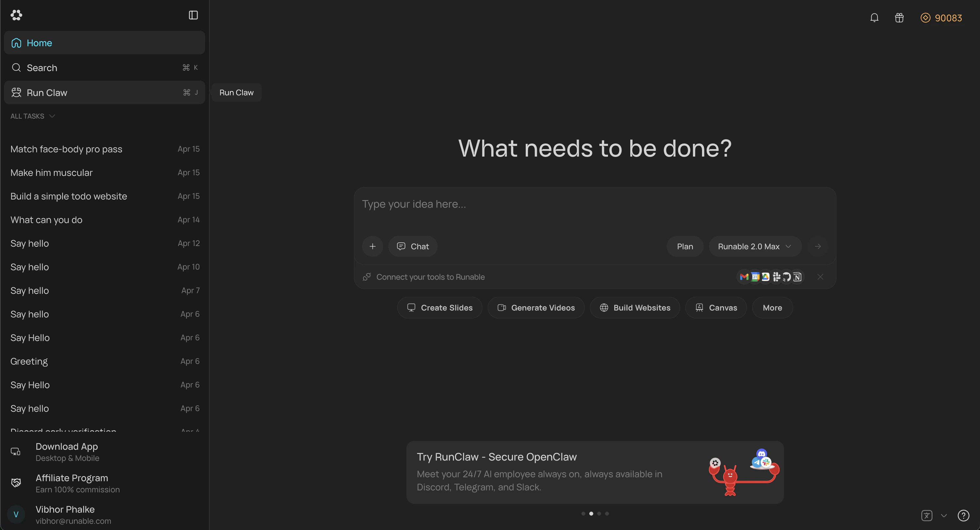980x530 pixels.
Task: Open the Affiliate Program link
Action: coord(104,483)
